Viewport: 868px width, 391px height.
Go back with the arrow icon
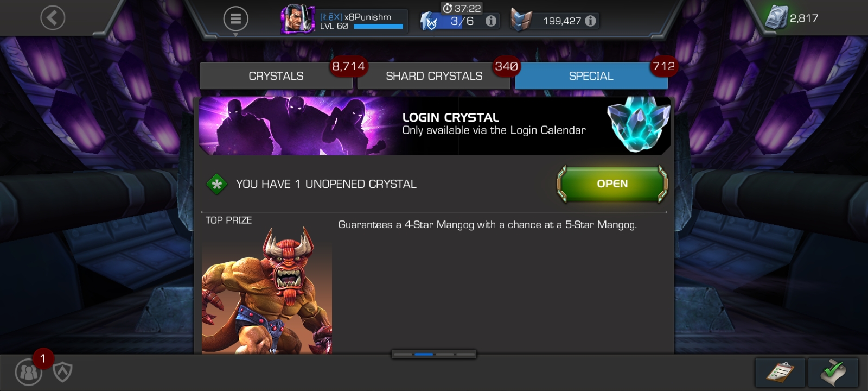coord(53,18)
